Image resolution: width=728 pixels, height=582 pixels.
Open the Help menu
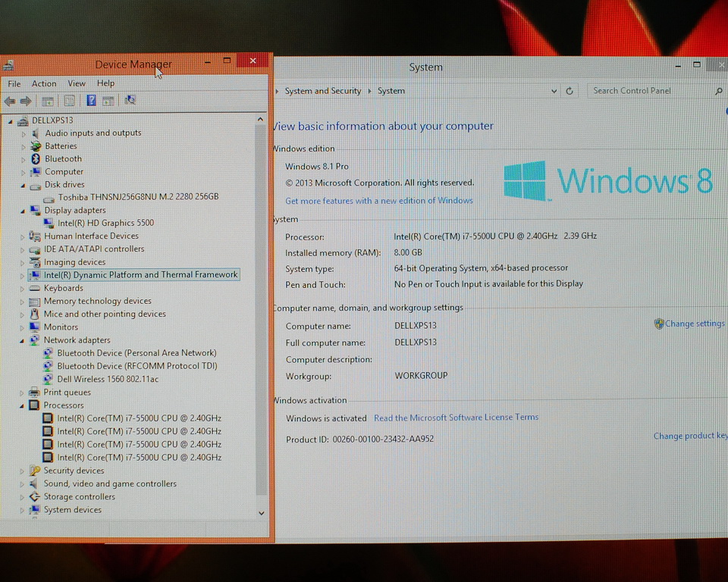[106, 83]
